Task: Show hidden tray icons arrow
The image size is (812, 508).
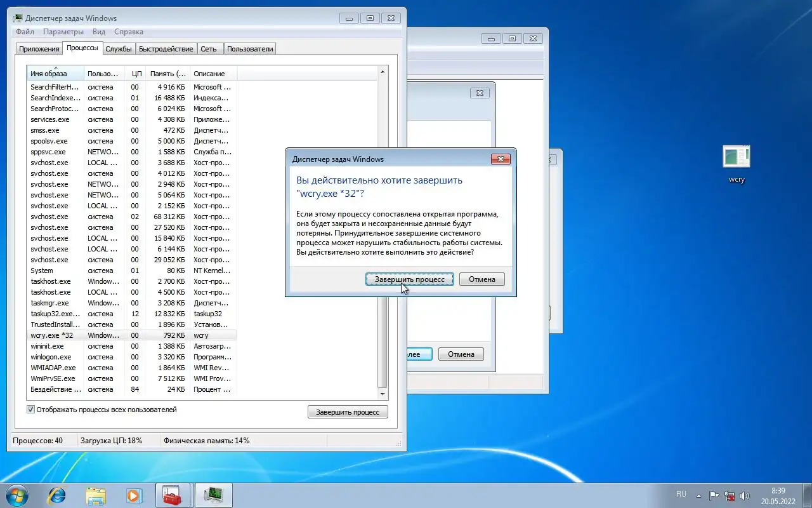Action: [x=699, y=496]
